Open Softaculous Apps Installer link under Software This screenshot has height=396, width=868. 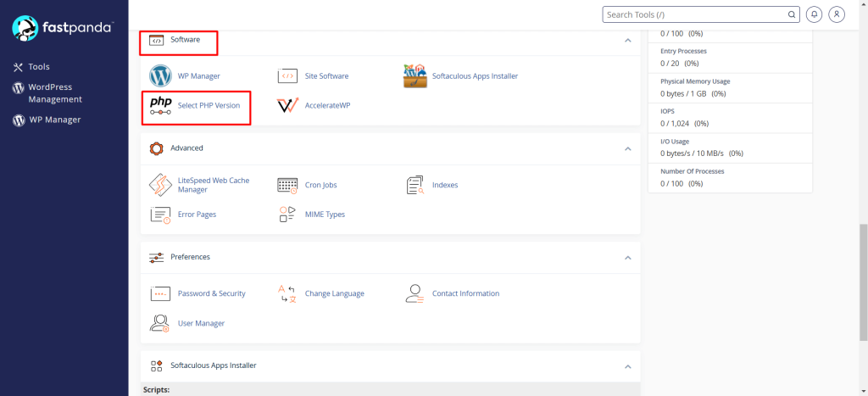[x=475, y=75]
